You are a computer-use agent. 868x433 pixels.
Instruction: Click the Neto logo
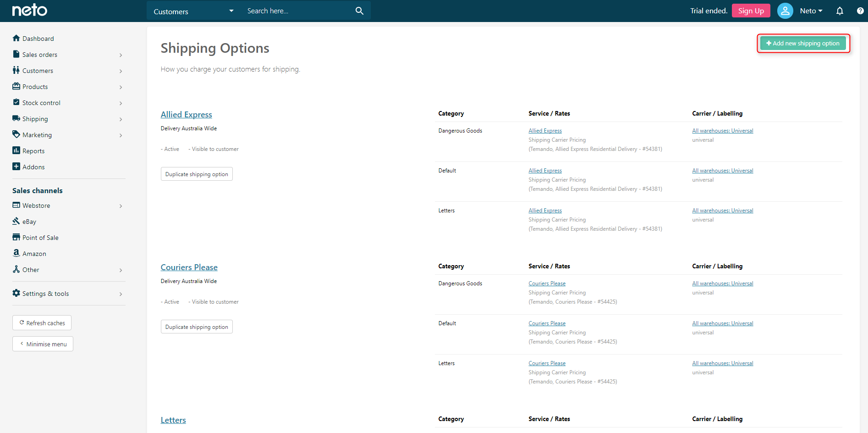[x=30, y=10]
